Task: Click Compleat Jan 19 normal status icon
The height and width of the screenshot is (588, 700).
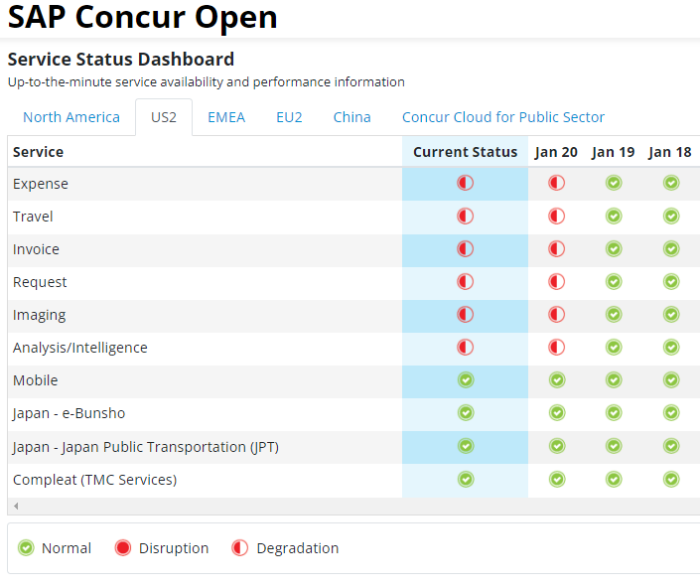Action: point(614,479)
